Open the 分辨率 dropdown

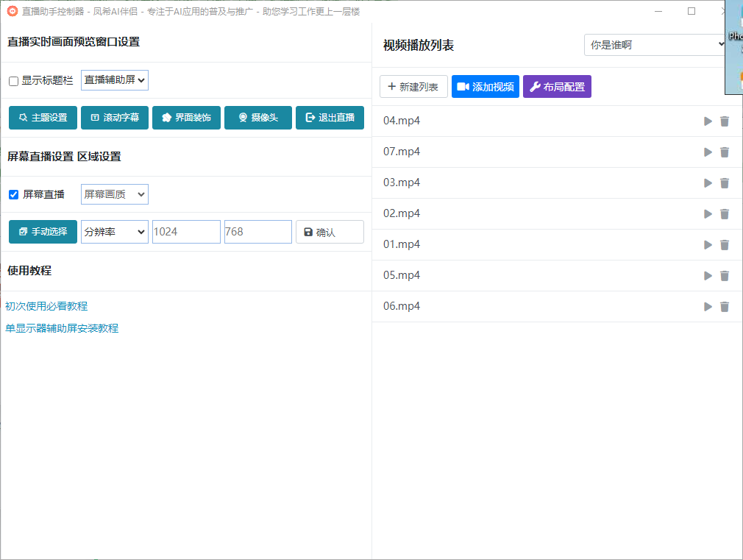115,232
